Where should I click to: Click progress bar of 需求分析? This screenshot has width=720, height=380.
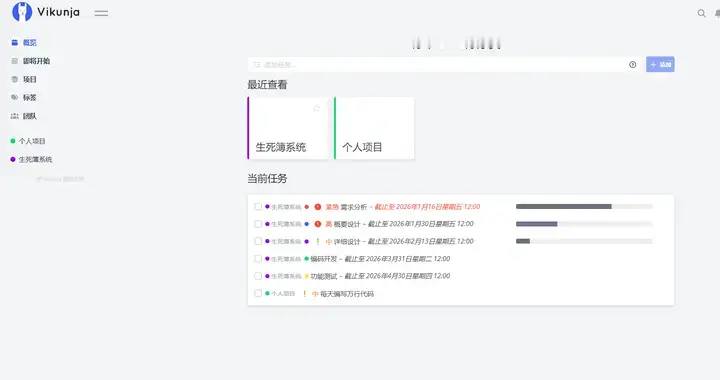[x=584, y=207]
